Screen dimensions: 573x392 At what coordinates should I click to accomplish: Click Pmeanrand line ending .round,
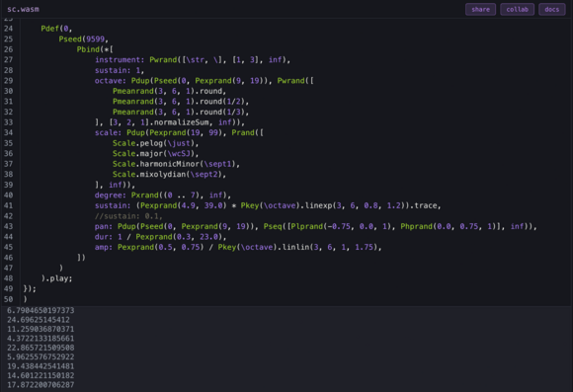coord(170,91)
